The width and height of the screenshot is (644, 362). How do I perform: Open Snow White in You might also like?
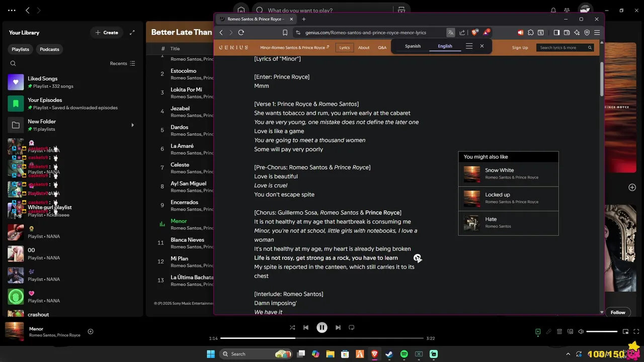[508, 174]
